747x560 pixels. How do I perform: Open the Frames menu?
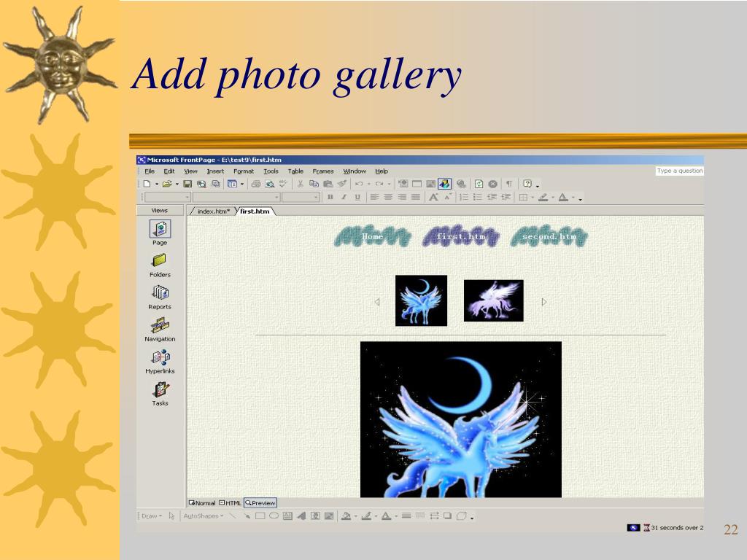(x=323, y=171)
